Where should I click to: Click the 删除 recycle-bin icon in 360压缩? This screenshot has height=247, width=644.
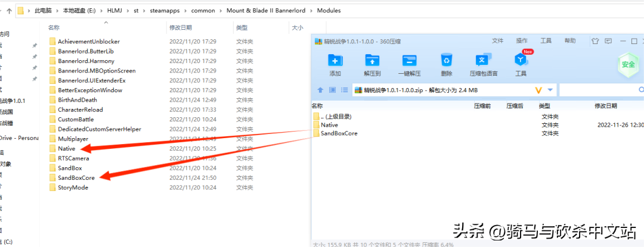(447, 61)
